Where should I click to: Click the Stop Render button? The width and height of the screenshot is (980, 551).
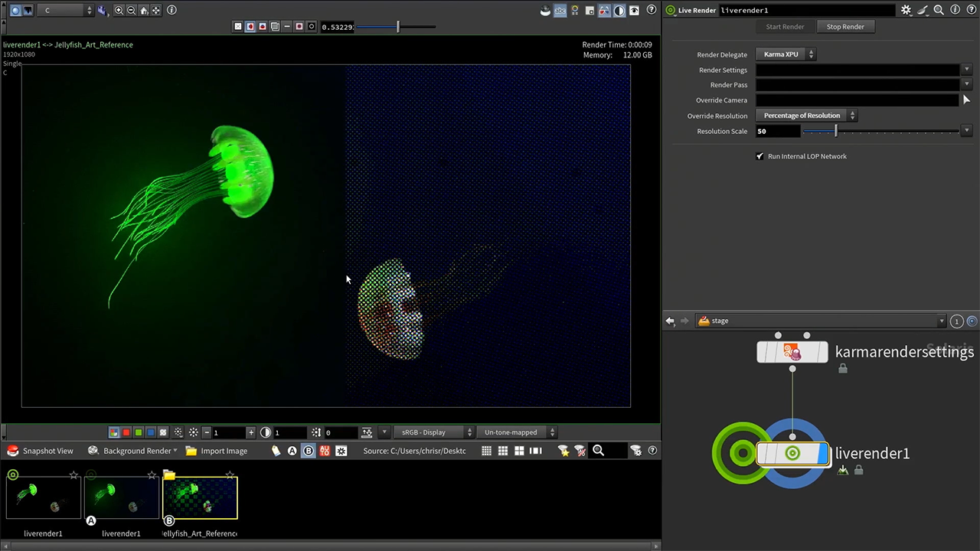[845, 27]
